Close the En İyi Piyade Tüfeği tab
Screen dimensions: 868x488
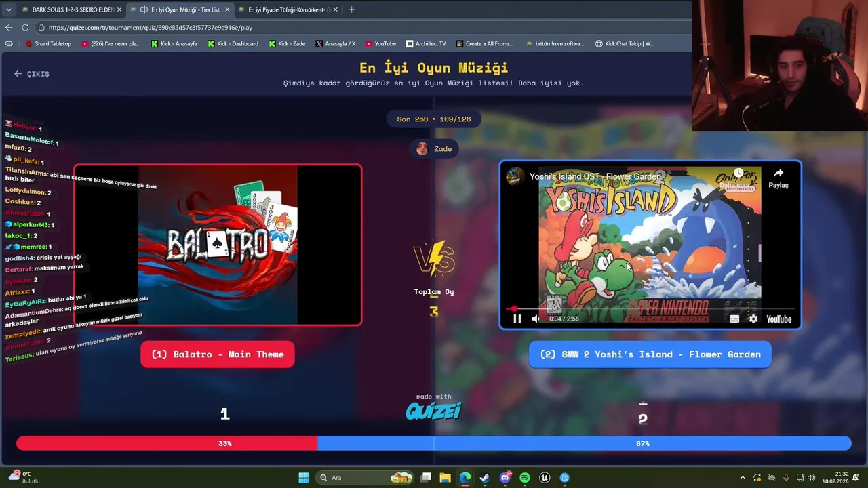[335, 9]
